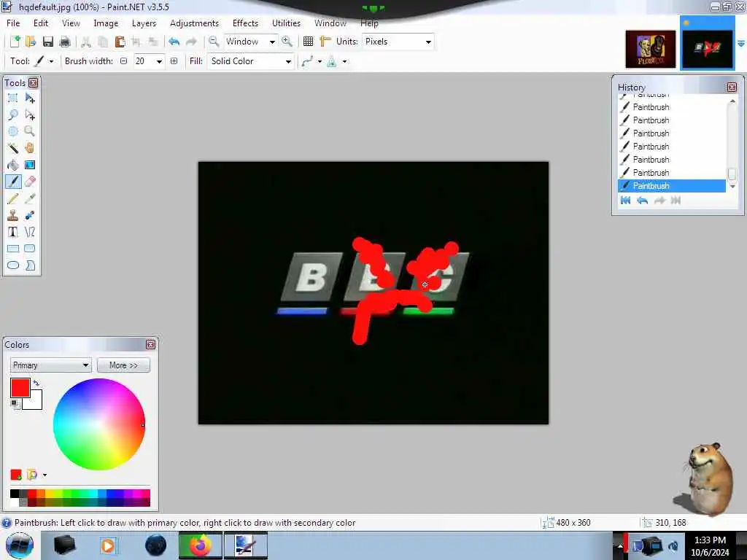This screenshot has height=560, width=747.
Task: Select the Freeform Shape tool
Action: [29, 265]
